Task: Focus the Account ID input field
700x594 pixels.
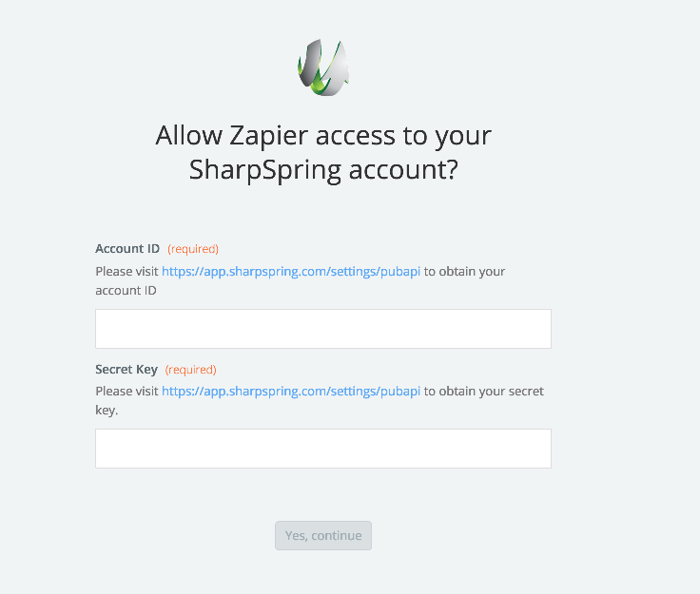Action: click(x=323, y=329)
